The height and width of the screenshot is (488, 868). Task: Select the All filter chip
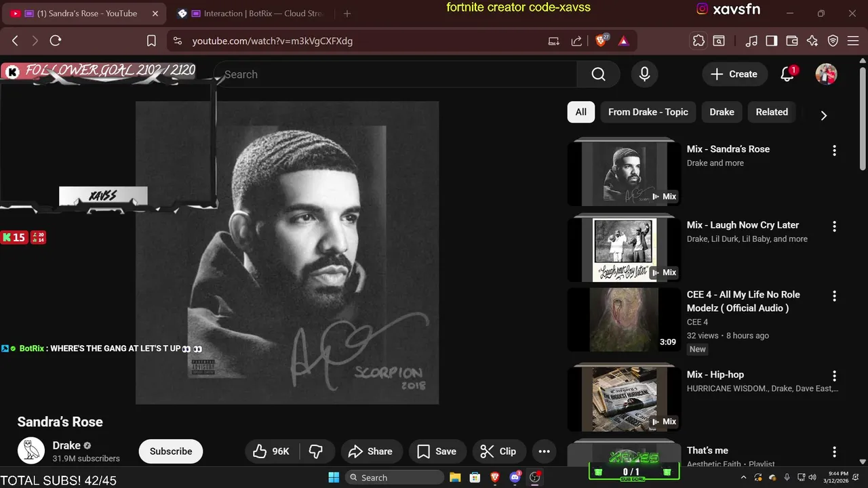(581, 112)
